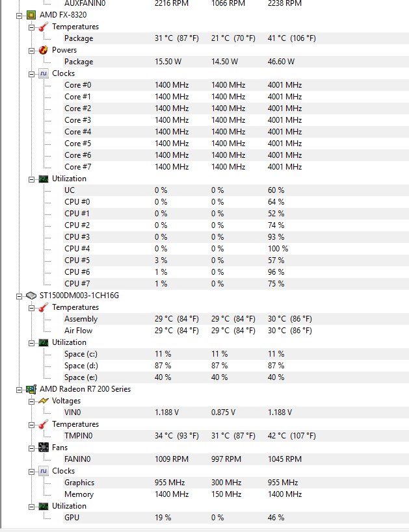Click the AMD Radeon R7 200 graphics card icon
The width and height of the screenshot is (409, 532).
coord(31,389)
